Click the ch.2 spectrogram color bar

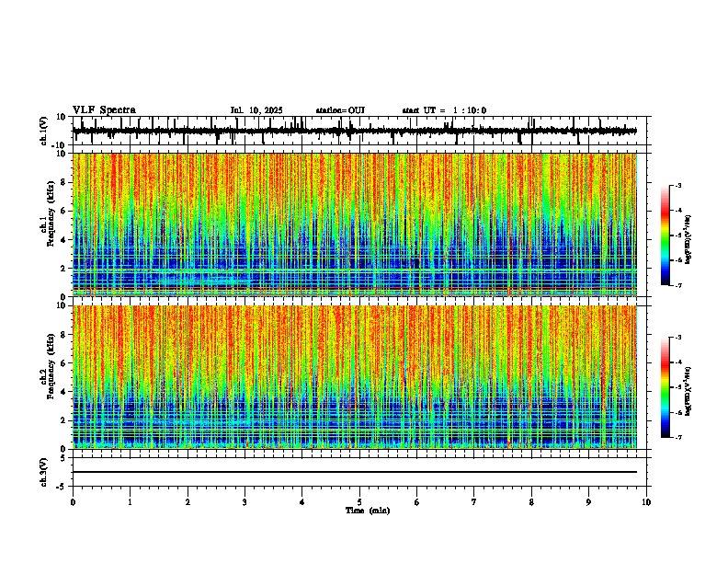tap(665, 387)
